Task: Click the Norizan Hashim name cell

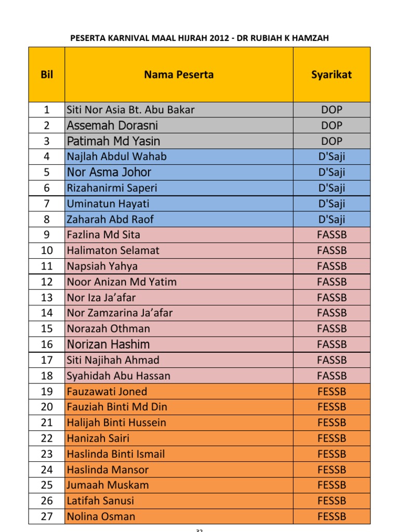Action: [x=108, y=344]
